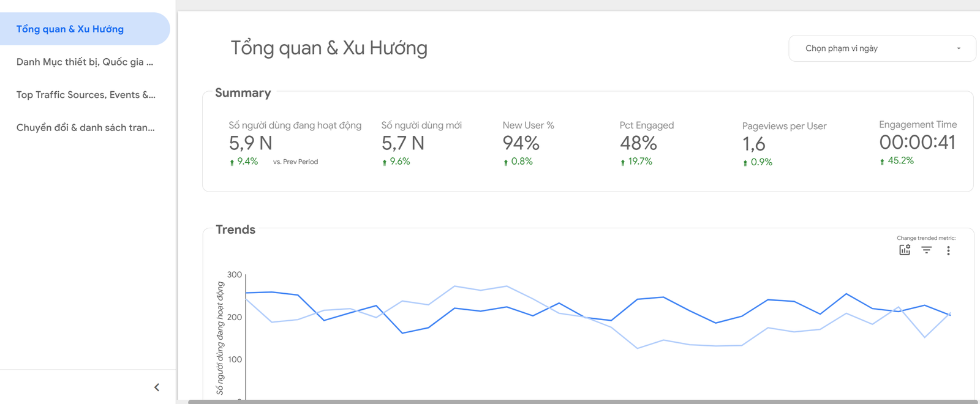Click the Số người dùng mới label
This screenshot has width=980, height=404.
pos(421,125)
